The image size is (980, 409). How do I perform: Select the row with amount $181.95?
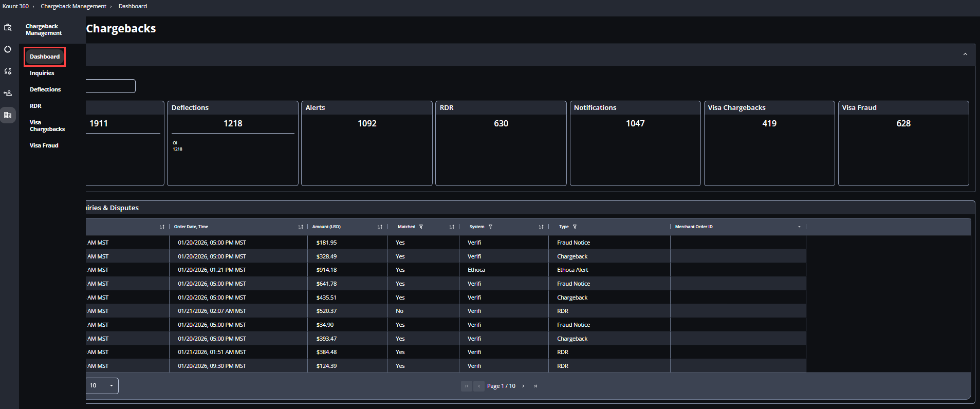(x=446, y=243)
